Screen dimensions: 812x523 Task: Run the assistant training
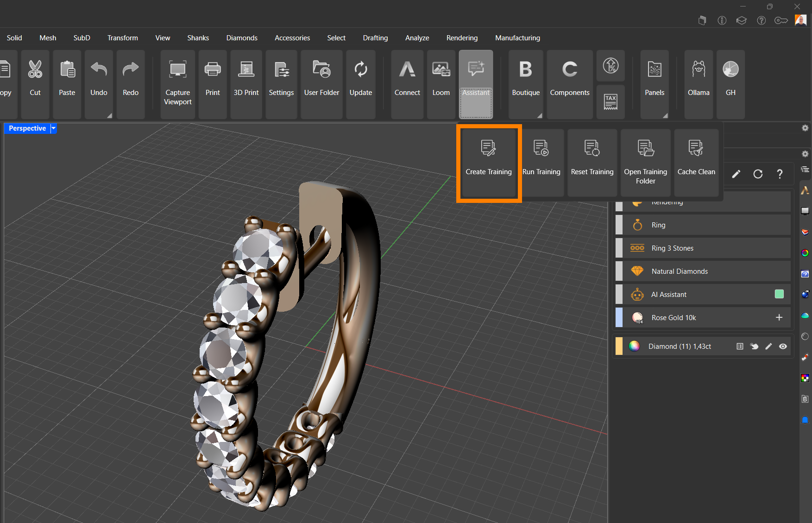541,162
